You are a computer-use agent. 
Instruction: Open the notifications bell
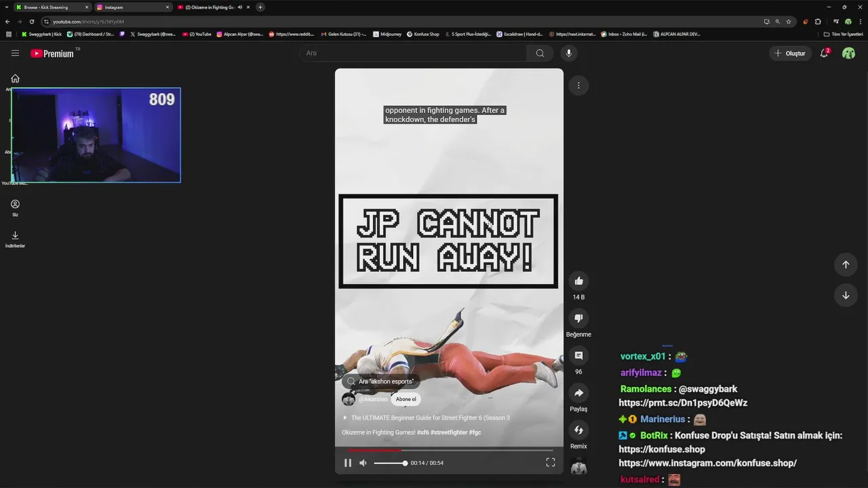click(x=824, y=53)
